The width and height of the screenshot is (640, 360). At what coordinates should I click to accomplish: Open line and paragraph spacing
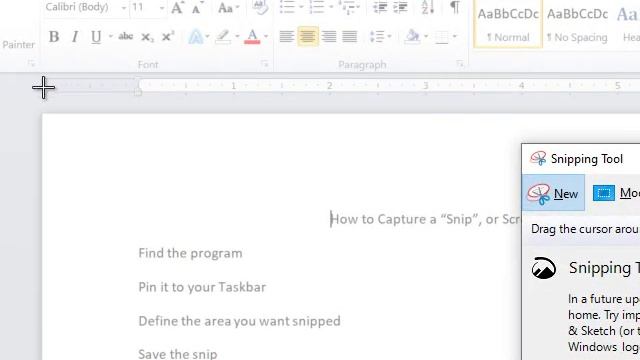click(377, 37)
